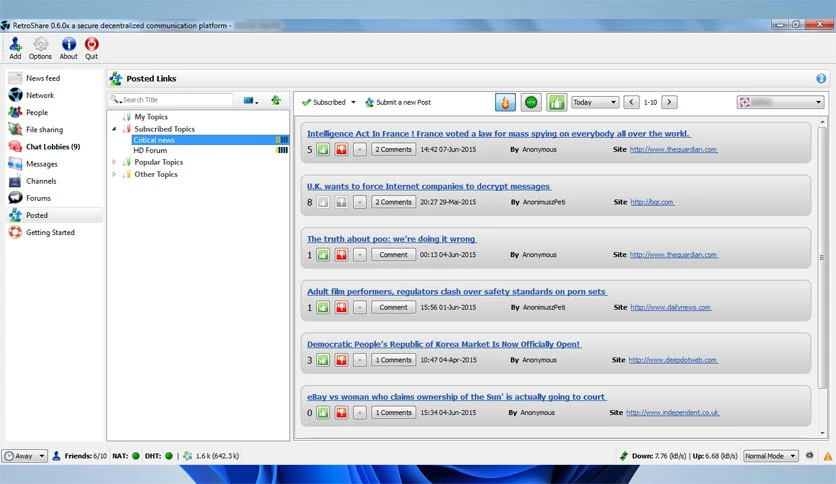Click the Channels sidebar icon
Viewport: 836px width, 484px height.
(x=15, y=181)
